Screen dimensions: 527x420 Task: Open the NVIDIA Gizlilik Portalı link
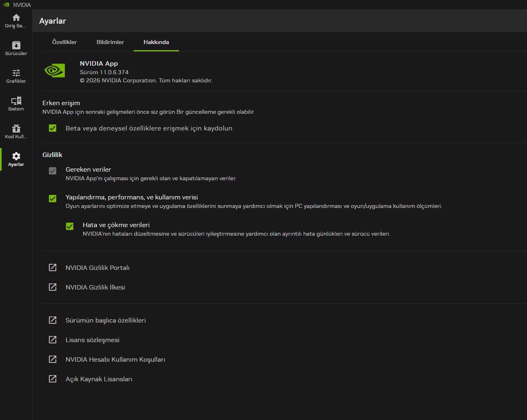97,267
